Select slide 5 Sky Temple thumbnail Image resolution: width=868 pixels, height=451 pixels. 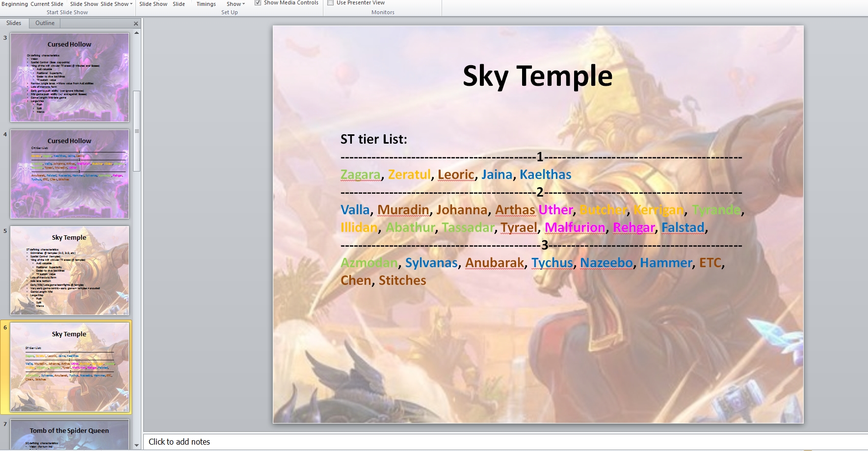click(70, 271)
